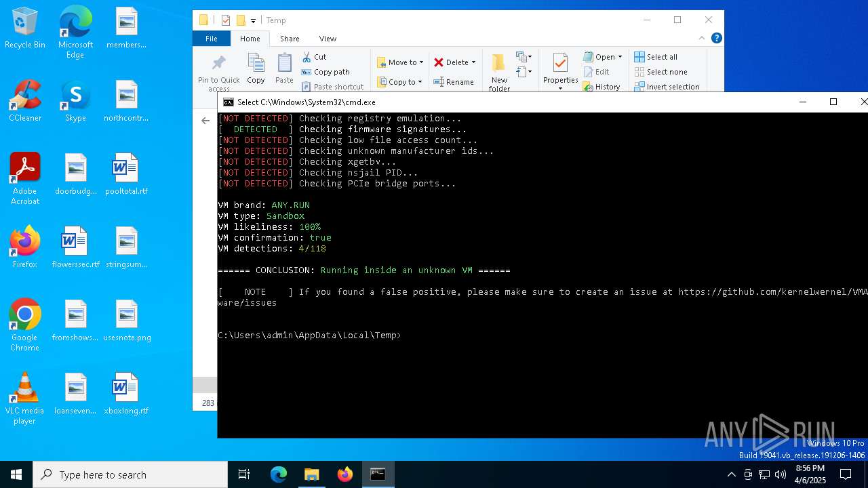This screenshot has height=488, width=868.
Task: Switch to cmd window via taskbar
Action: pyautogui.click(x=378, y=474)
